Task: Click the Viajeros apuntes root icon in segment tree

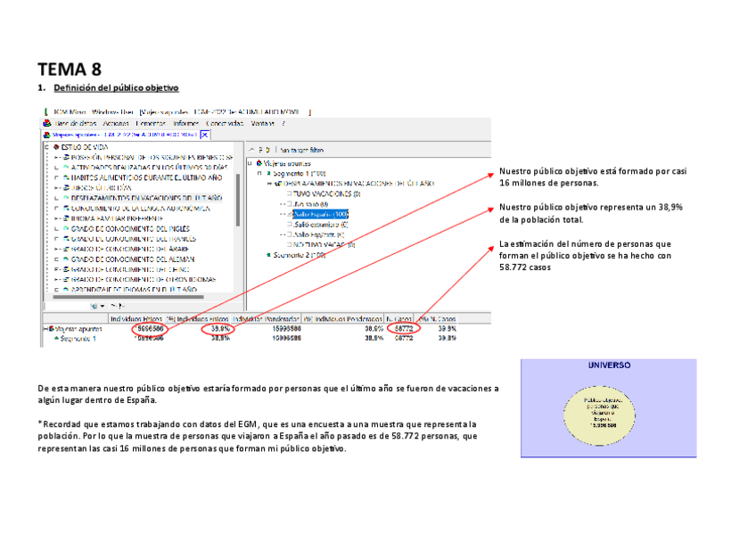Action: pos(259,163)
